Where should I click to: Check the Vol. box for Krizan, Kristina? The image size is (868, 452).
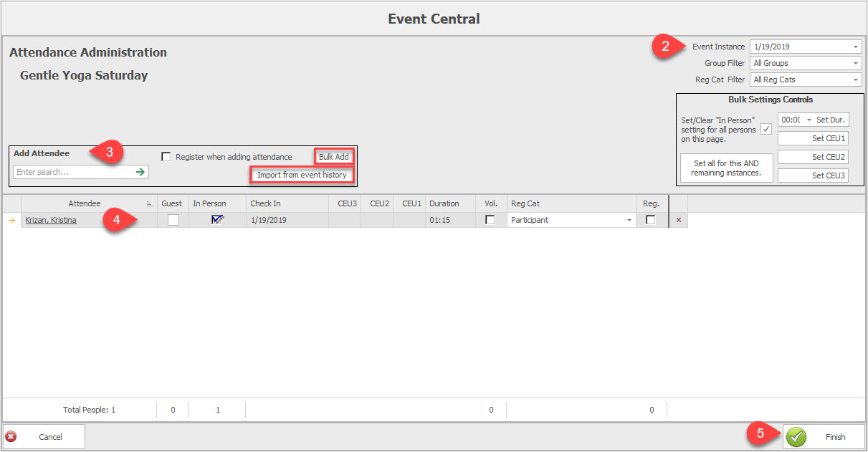[490, 221]
